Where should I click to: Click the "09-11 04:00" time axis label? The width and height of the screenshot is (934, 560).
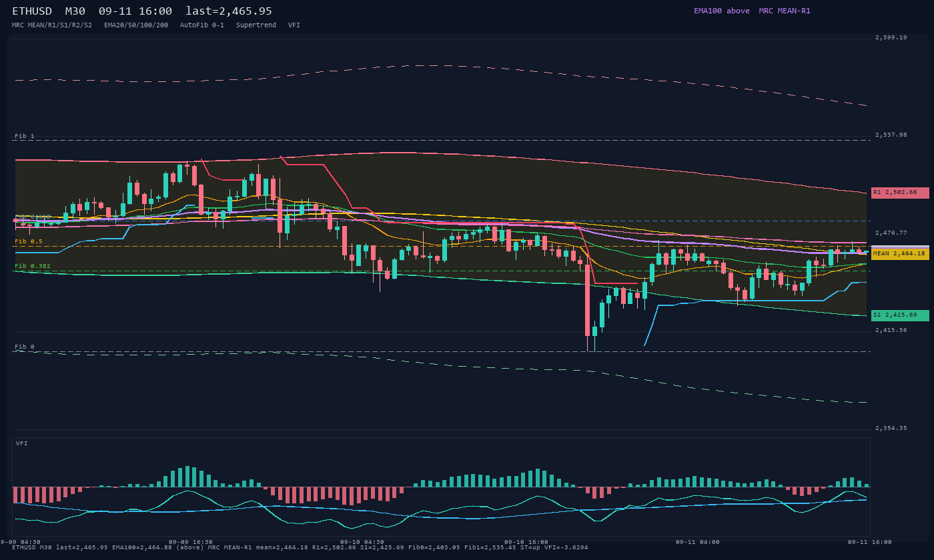pos(698,542)
